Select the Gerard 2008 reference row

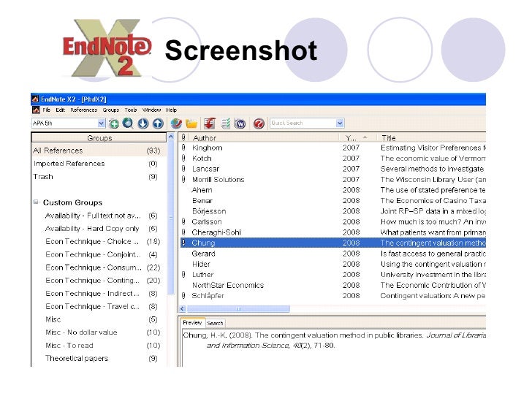click(332, 254)
